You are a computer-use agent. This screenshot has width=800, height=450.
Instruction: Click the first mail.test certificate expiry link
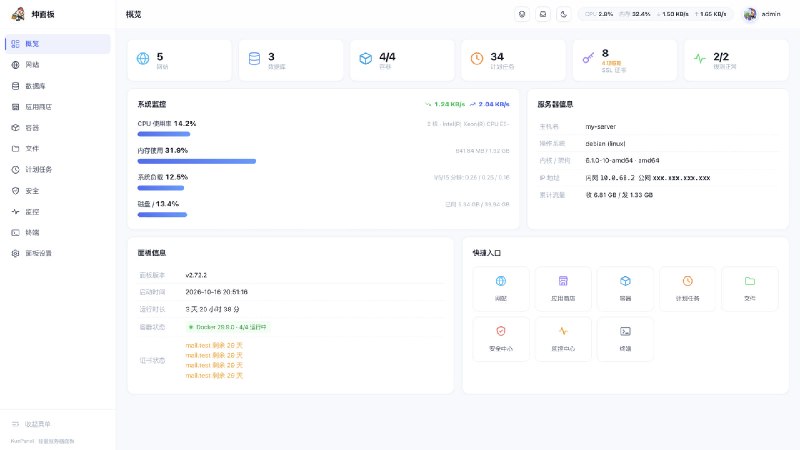pyautogui.click(x=214, y=345)
